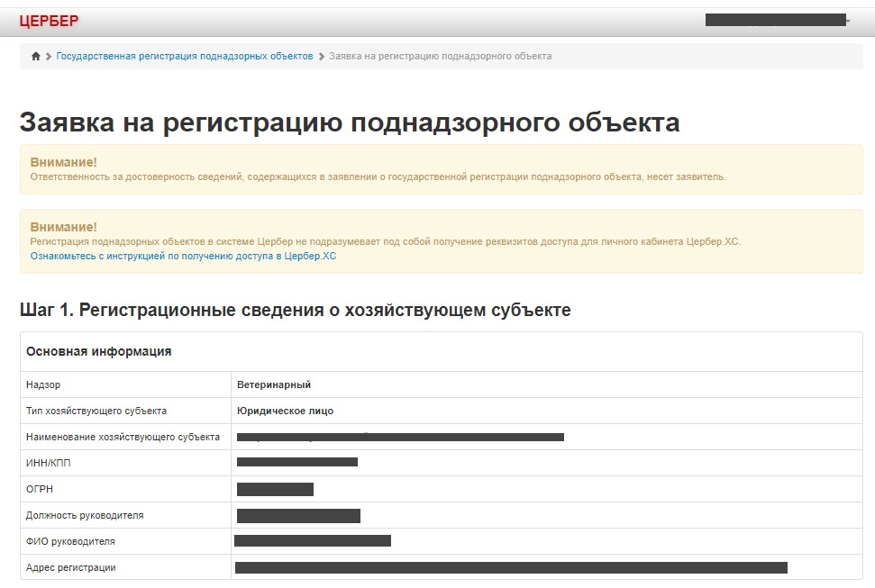
Task: Click the 'Адрес регистрации' row label
Action: 71,567
